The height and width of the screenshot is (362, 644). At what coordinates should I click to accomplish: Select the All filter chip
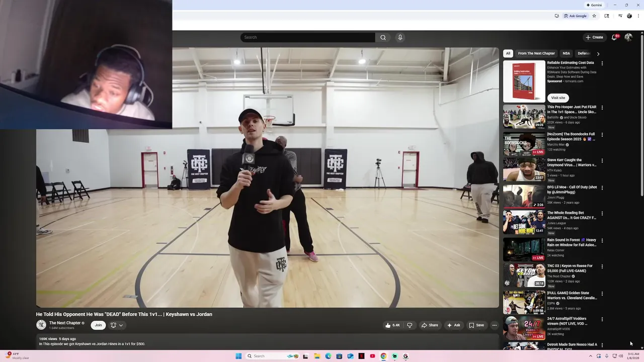click(x=508, y=53)
